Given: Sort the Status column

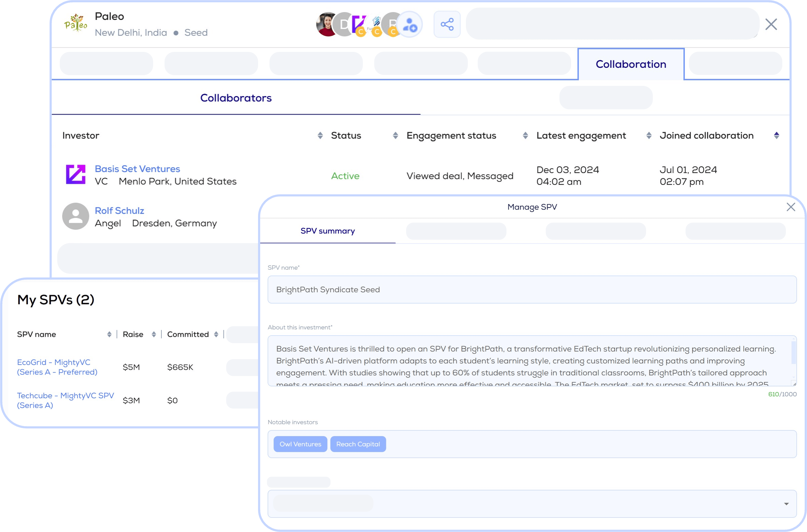Looking at the screenshot, I should [395, 136].
